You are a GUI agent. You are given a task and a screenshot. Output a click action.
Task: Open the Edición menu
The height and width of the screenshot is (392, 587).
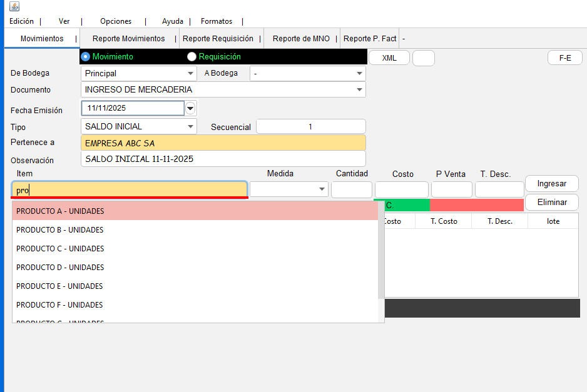(x=22, y=21)
